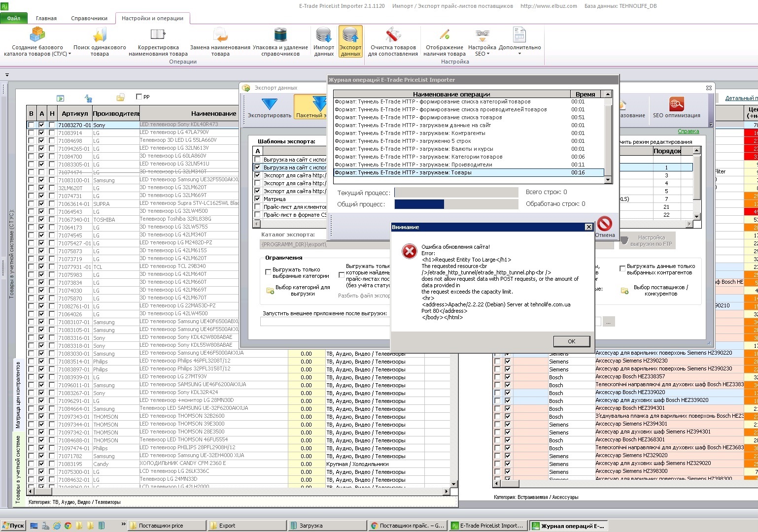The image size is (758, 532).
Task: Switch to the Главная tab
Action: coord(46,18)
